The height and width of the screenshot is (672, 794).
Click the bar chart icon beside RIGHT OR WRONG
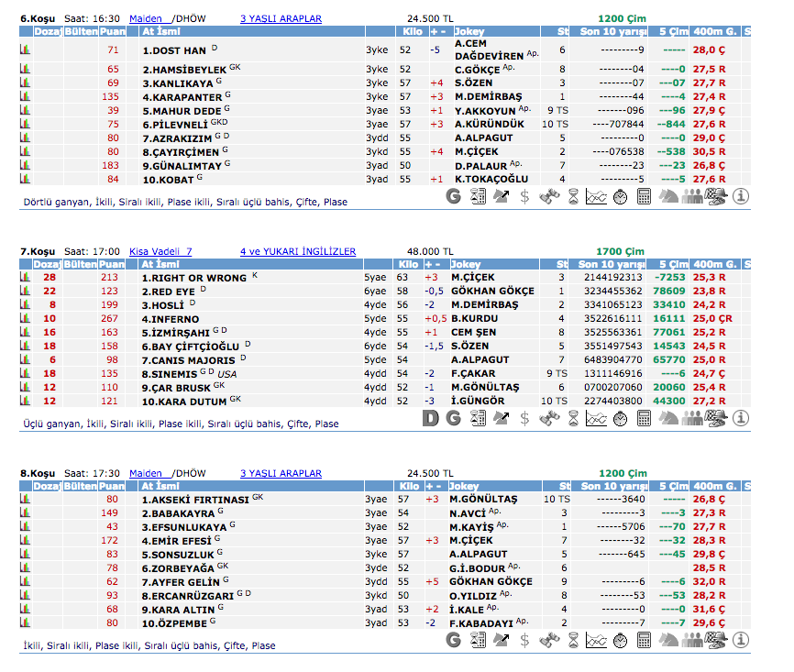tap(26, 277)
